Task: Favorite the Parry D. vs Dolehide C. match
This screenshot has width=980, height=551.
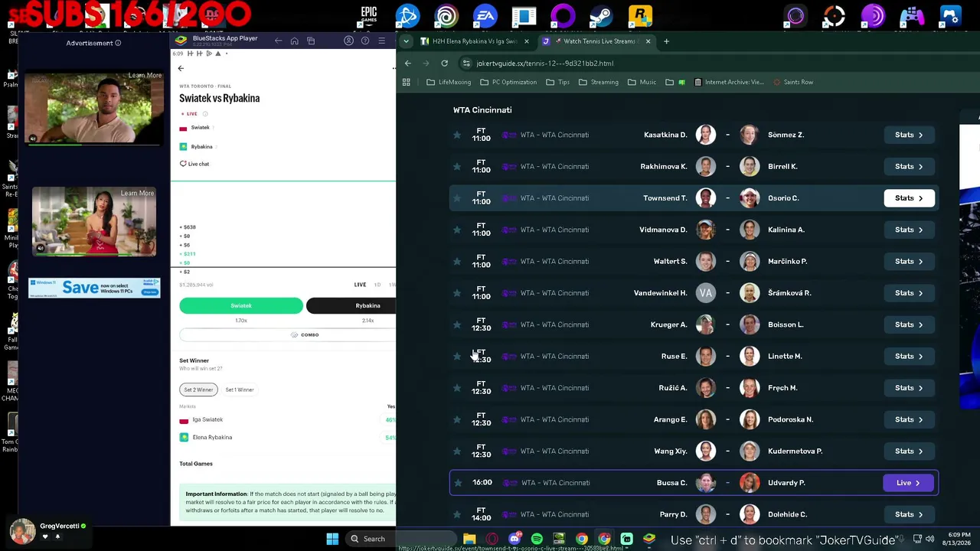Action: tap(457, 515)
